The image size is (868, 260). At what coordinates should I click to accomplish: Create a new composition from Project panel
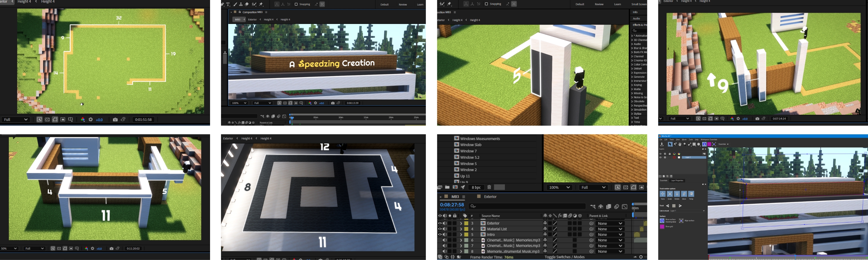coord(455,187)
